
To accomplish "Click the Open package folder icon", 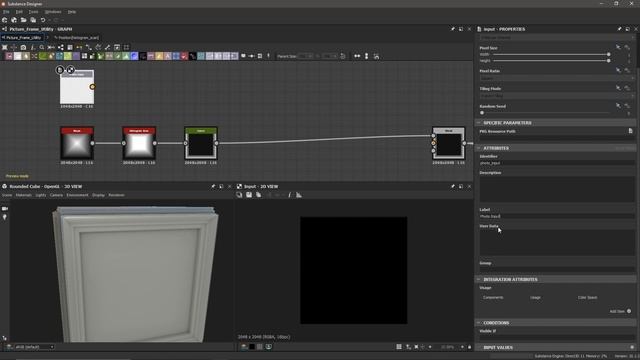I will pos(23,20).
